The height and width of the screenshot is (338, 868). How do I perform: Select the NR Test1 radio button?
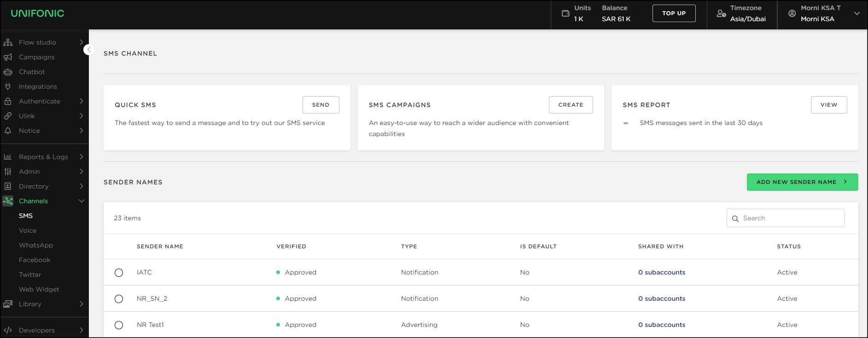click(x=119, y=325)
